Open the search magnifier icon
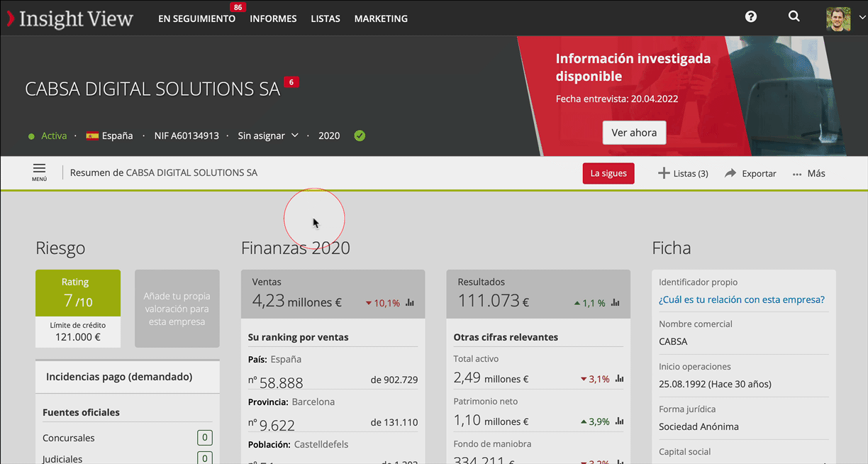 pyautogui.click(x=794, y=16)
